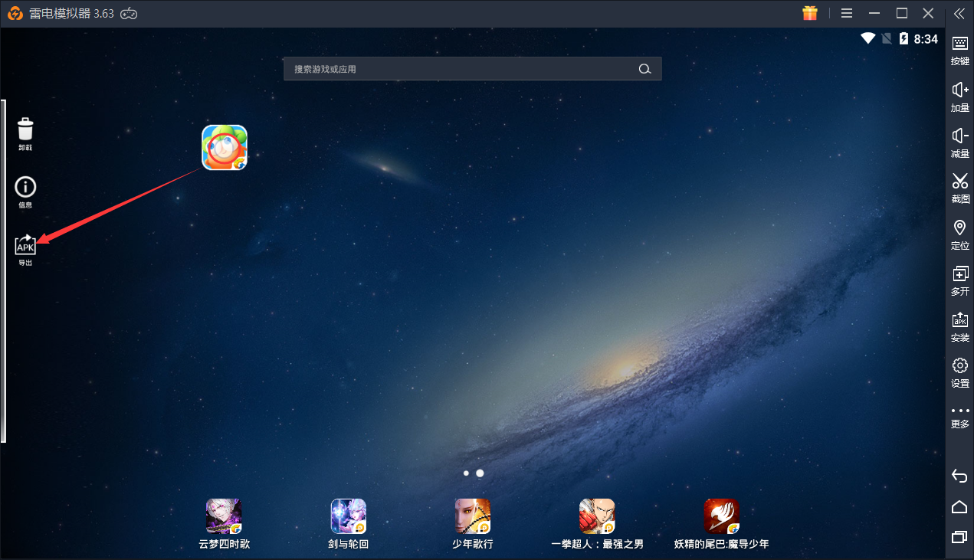Click the 卸载 (uninstall) trash icon
This screenshot has height=560, width=974.
(25, 129)
